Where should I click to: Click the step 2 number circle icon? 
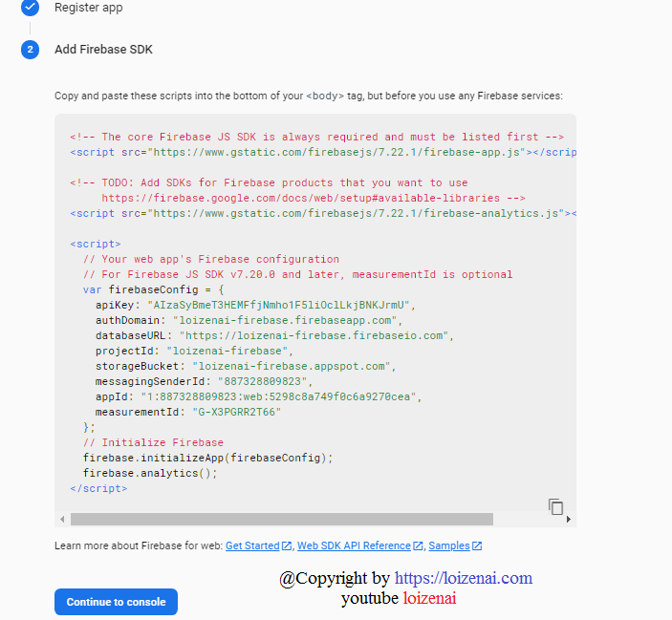(30, 50)
